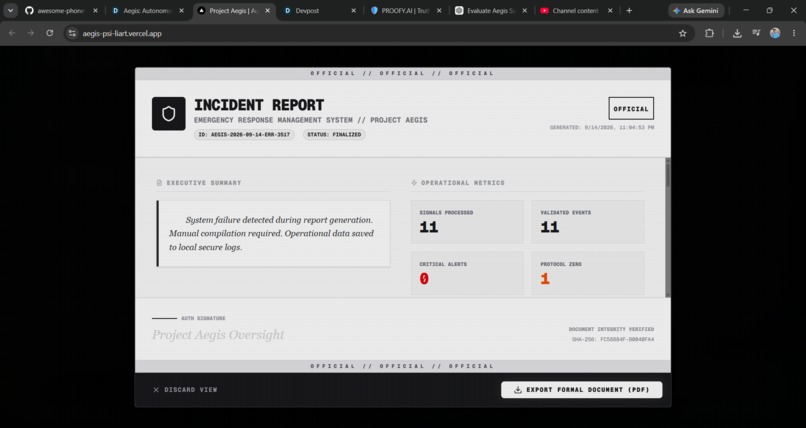
Task: Close the Evaluate Aegis tab
Action: click(525, 10)
